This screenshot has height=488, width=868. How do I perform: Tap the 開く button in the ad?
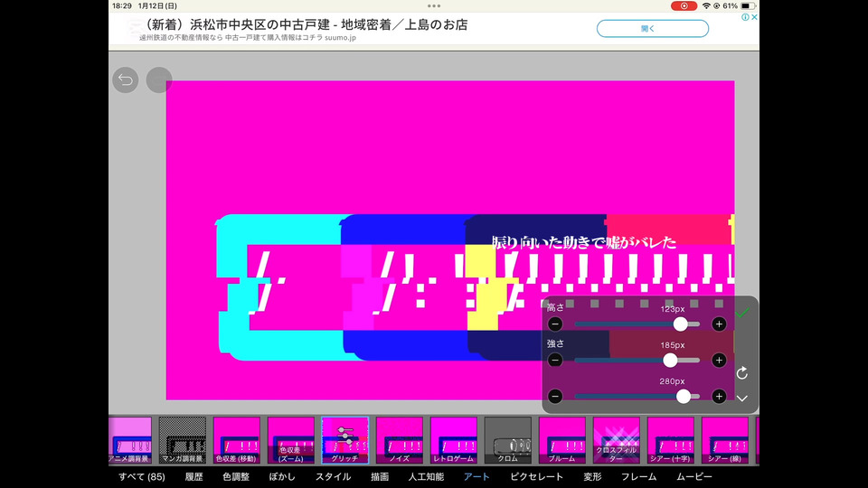[653, 29]
